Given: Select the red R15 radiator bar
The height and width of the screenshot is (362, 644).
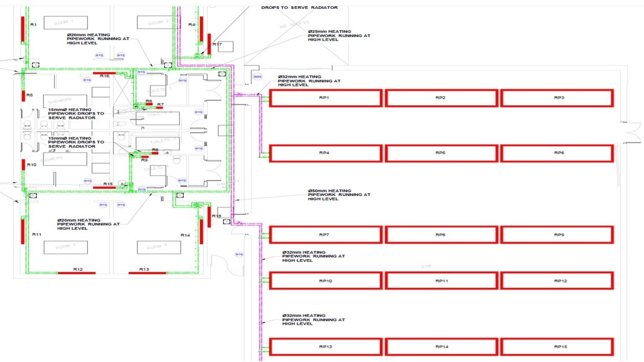Looking at the screenshot, I should point(104,188).
